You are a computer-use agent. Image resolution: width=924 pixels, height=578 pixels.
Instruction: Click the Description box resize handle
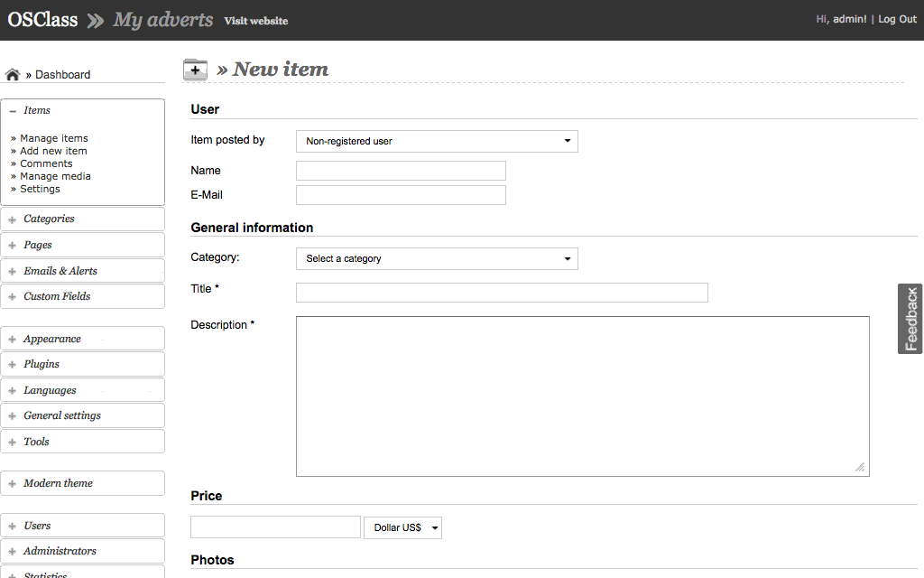coord(860,467)
